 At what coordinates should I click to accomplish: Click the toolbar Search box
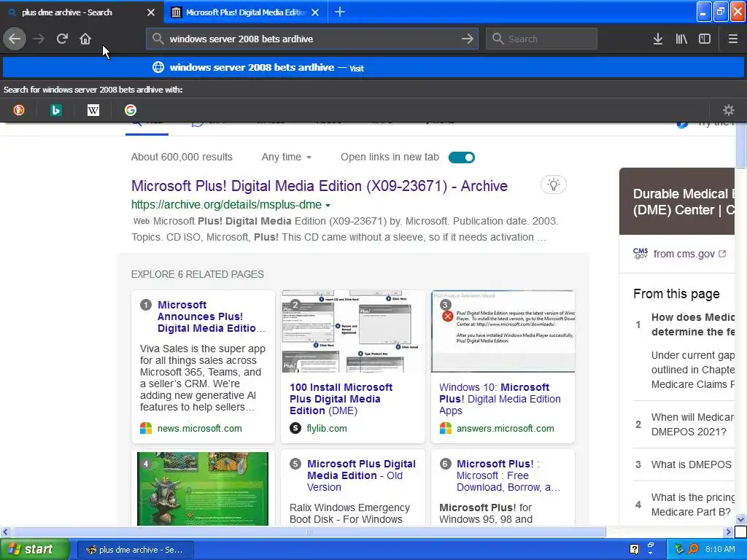(542, 39)
